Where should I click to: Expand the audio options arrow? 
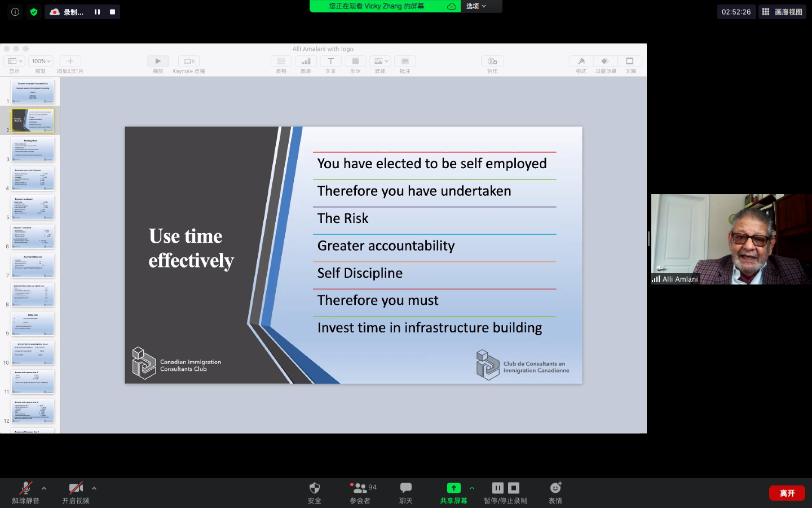point(44,488)
